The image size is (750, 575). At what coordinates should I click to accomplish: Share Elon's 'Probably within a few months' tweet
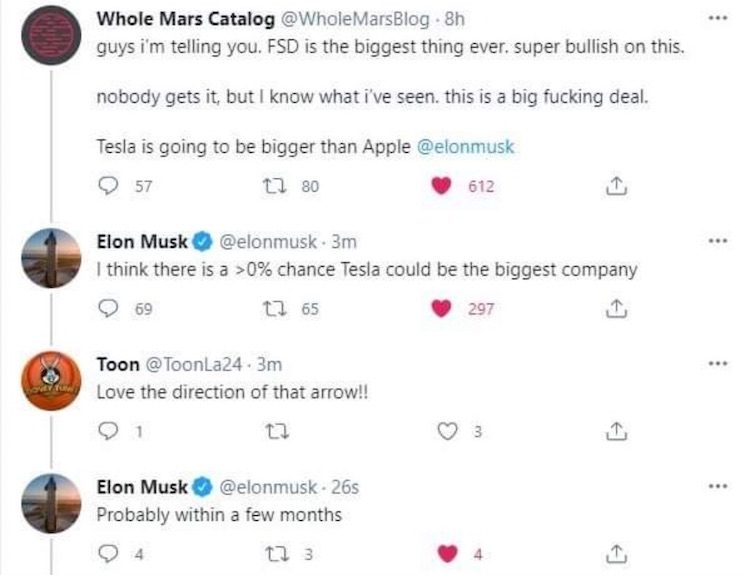[617, 554]
